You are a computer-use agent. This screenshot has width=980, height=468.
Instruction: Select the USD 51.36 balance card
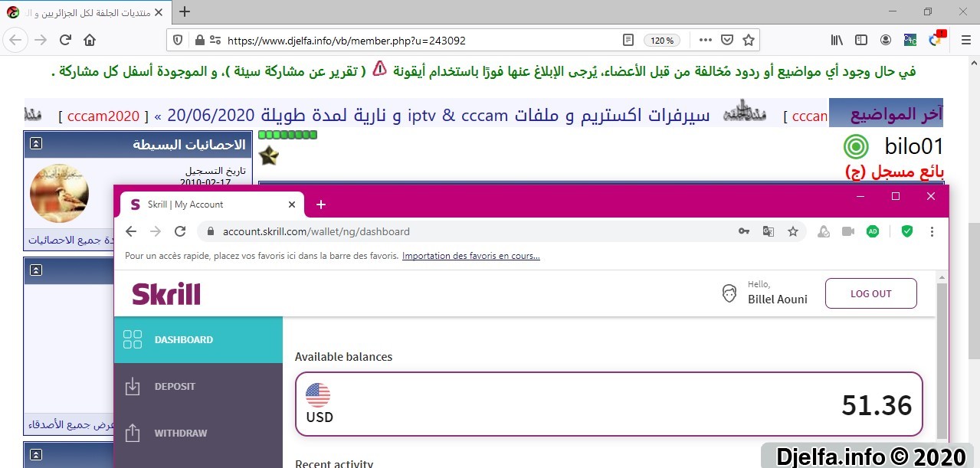609,404
